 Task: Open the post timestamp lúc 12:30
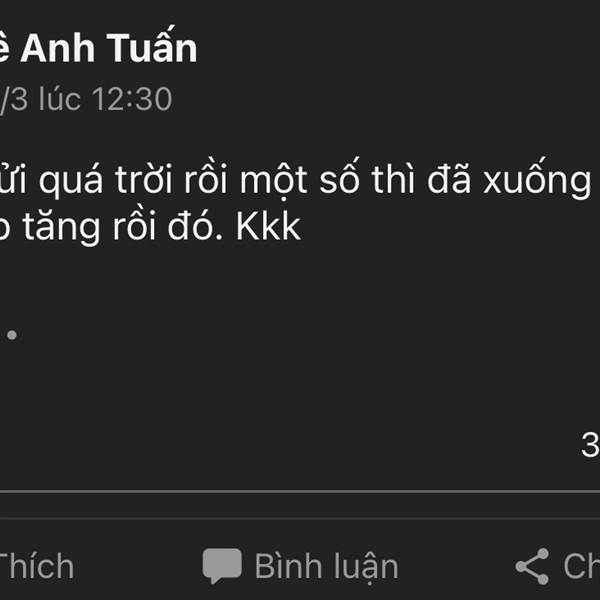point(86,99)
